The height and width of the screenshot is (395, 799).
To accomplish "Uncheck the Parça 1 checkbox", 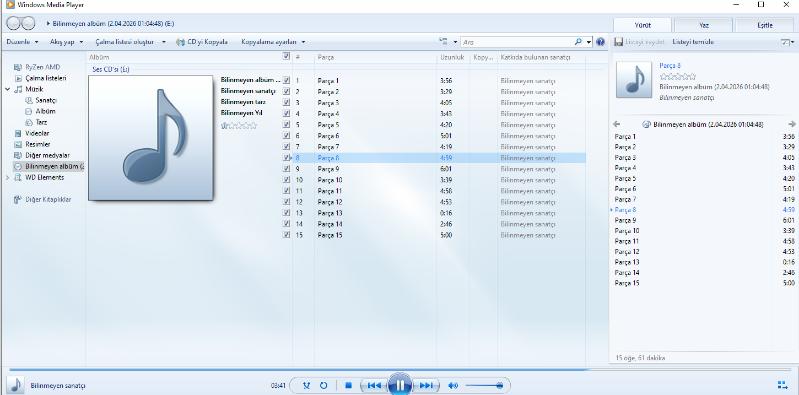I will click(x=286, y=80).
